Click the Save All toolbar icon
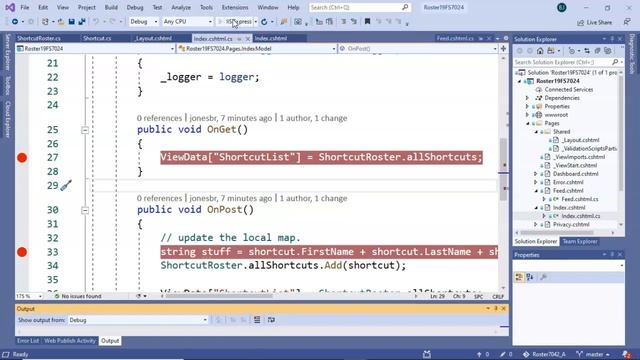640x360 pixels. pyautogui.click(x=82, y=22)
